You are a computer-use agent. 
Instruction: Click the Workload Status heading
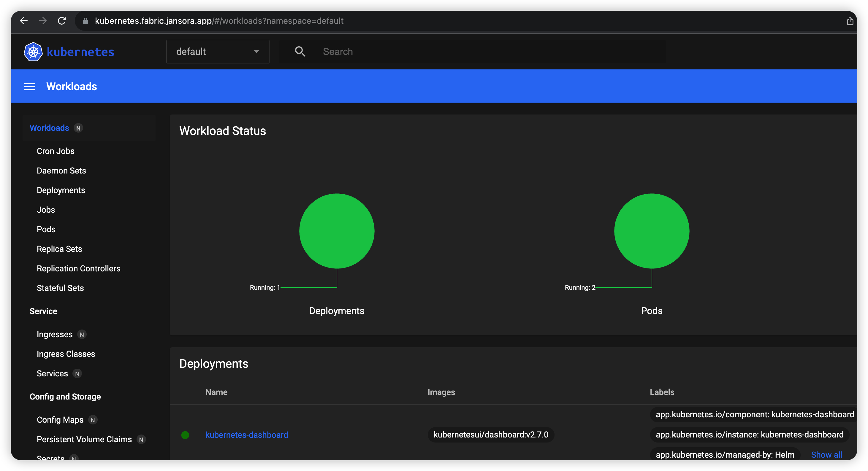tap(222, 131)
